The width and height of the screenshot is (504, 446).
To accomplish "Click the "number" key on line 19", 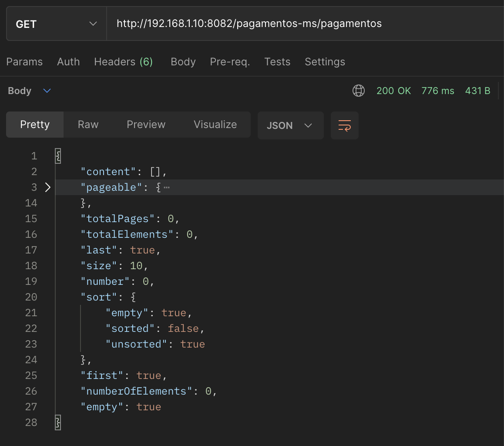I will (105, 282).
